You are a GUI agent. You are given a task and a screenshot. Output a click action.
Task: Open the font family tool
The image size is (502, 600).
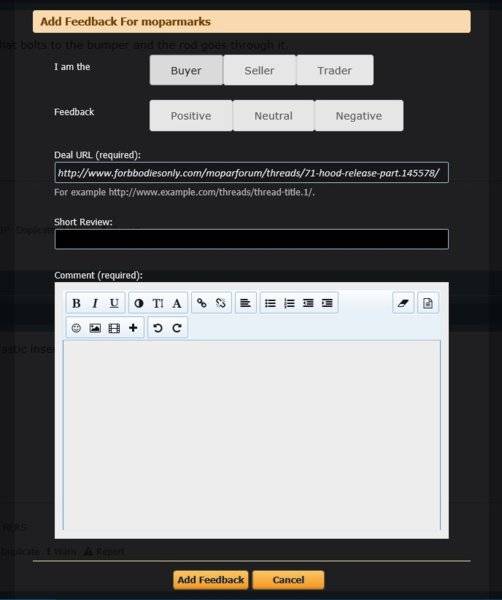point(177,303)
